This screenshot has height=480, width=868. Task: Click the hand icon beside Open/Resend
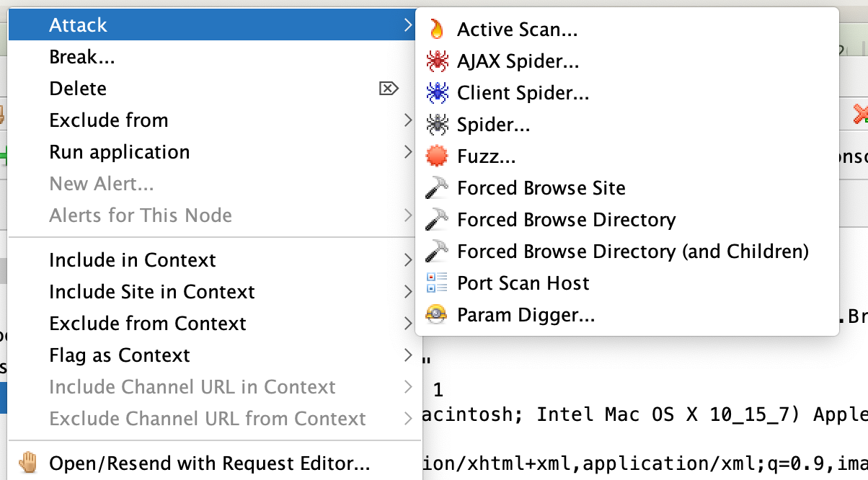28,463
